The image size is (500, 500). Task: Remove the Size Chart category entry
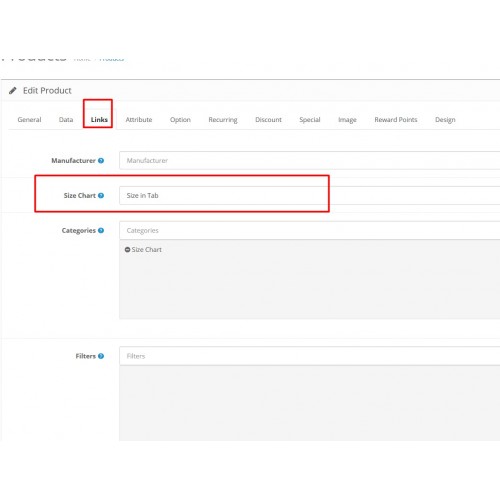tap(127, 250)
